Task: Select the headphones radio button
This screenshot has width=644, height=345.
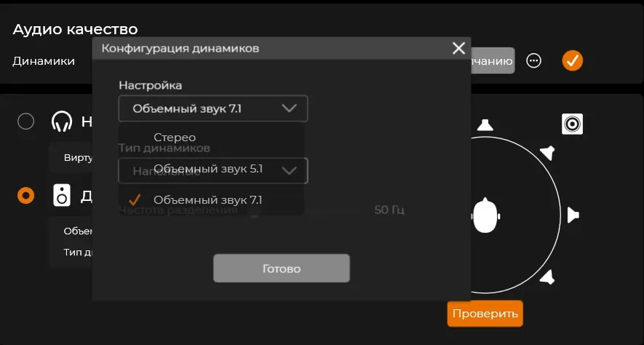Action: click(26, 122)
